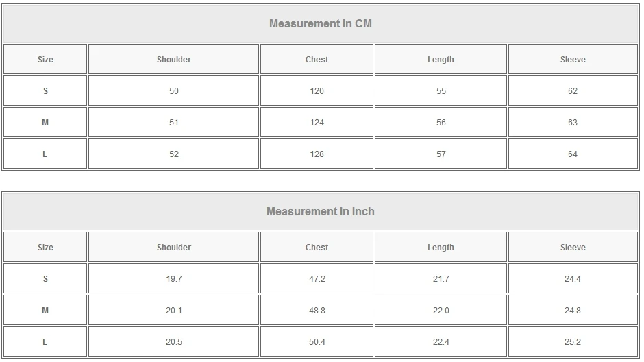Select the sleeve value 64 cell

(x=573, y=154)
